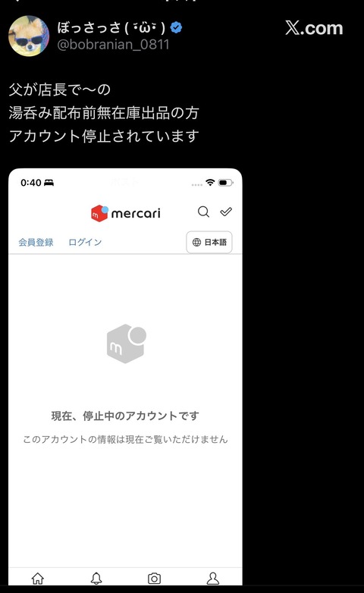Open the Mercari search magnifier icon
This screenshot has height=593, width=364.
(x=203, y=212)
